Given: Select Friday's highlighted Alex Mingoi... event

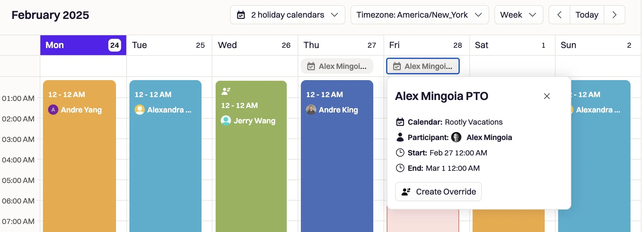Looking at the screenshot, I should tap(423, 66).
